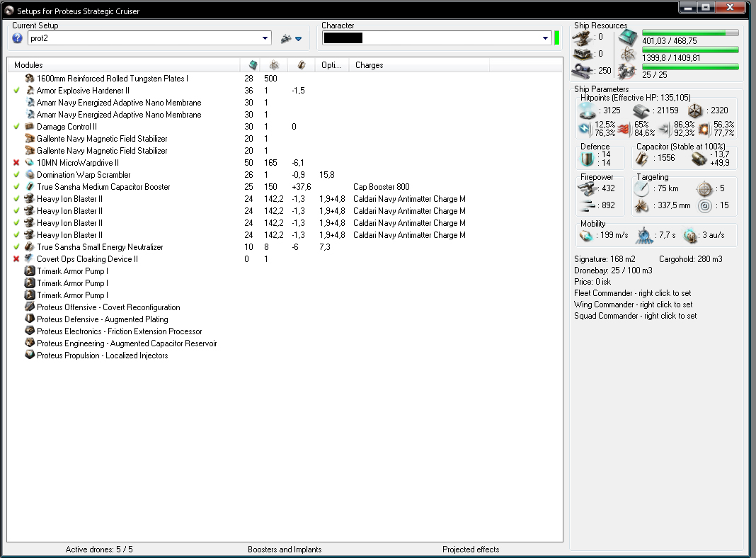Click the Damage Control II module icon

coord(30,126)
